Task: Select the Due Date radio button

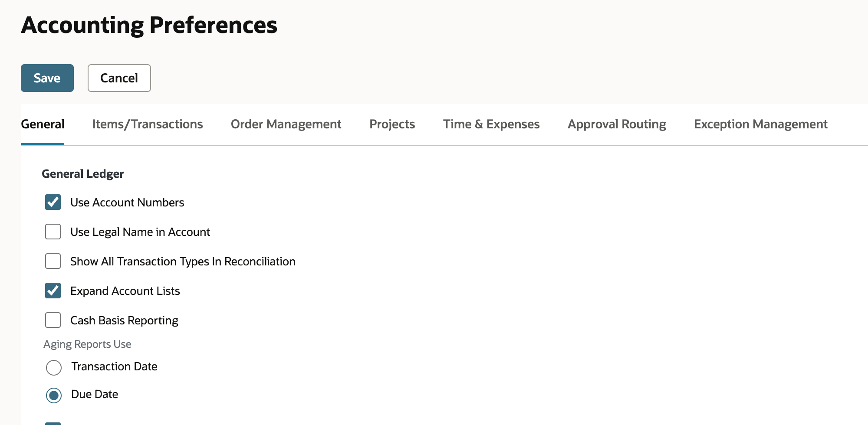Action: pyautogui.click(x=54, y=395)
